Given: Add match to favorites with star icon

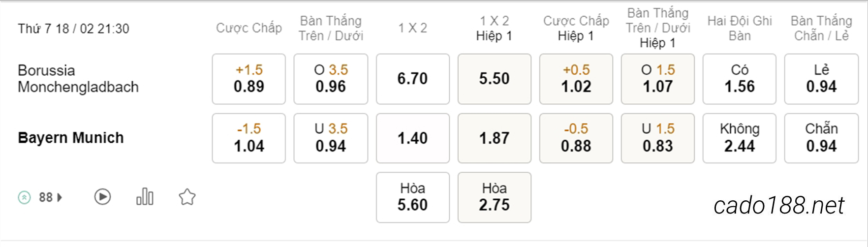Looking at the screenshot, I should point(187,197).
